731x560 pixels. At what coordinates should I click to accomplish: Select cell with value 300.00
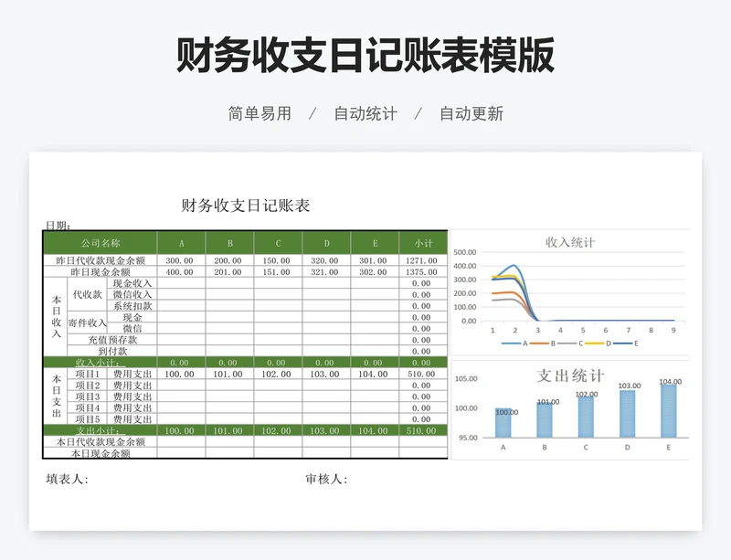tap(181, 260)
